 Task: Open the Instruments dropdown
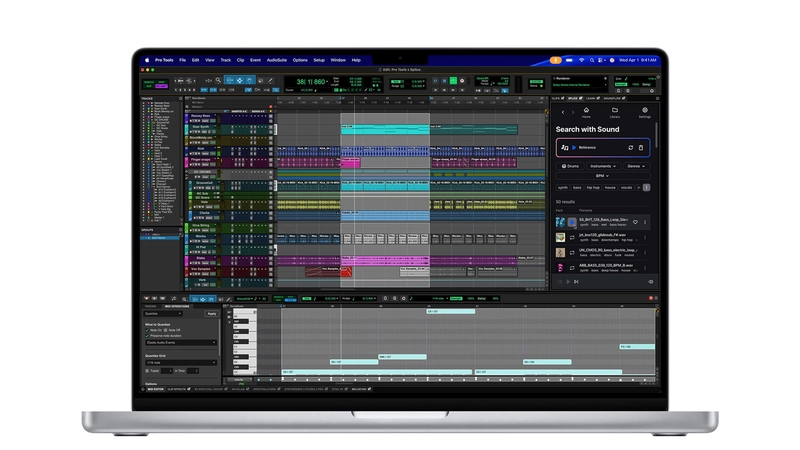[603, 166]
